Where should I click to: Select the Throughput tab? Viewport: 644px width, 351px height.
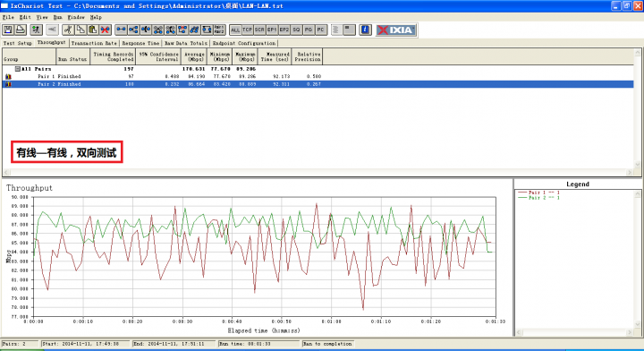pyautogui.click(x=51, y=42)
